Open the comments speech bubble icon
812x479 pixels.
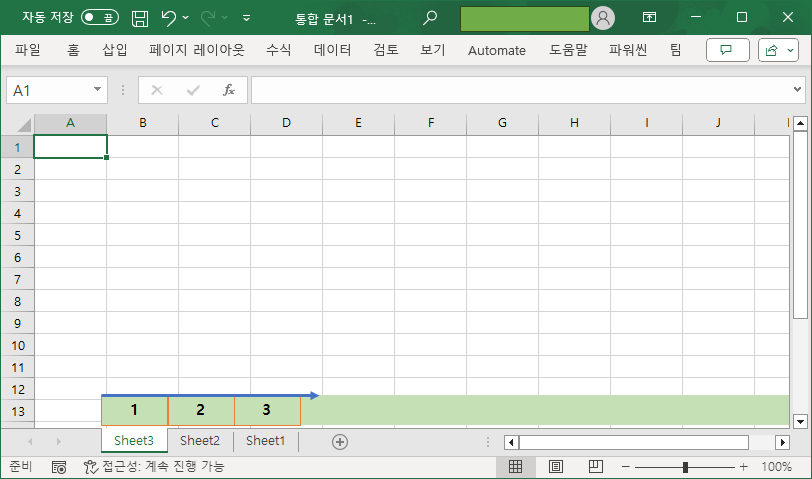(727, 50)
